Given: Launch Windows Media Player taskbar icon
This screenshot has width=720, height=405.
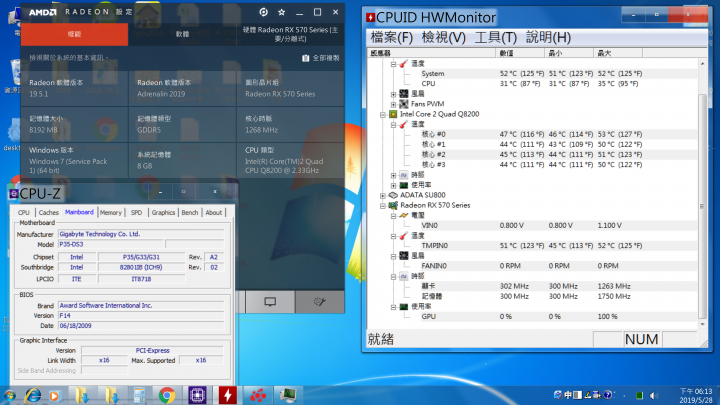Looking at the screenshot, I should (x=55, y=396).
